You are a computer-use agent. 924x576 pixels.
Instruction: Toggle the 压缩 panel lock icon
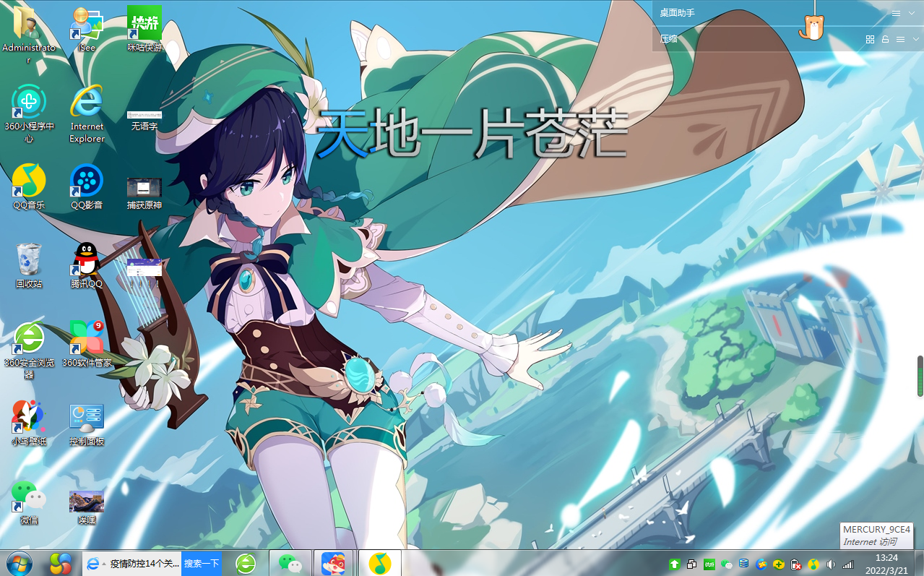click(885, 39)
